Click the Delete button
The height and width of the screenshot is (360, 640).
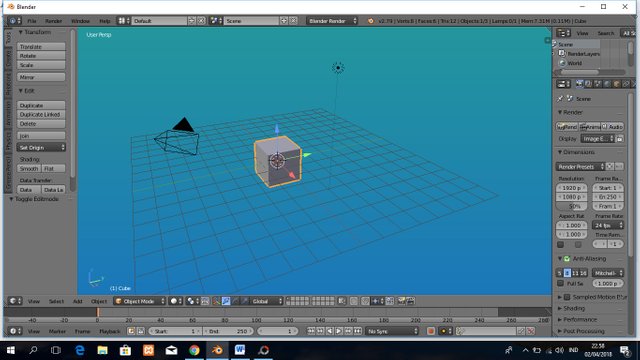click(41, 124)
